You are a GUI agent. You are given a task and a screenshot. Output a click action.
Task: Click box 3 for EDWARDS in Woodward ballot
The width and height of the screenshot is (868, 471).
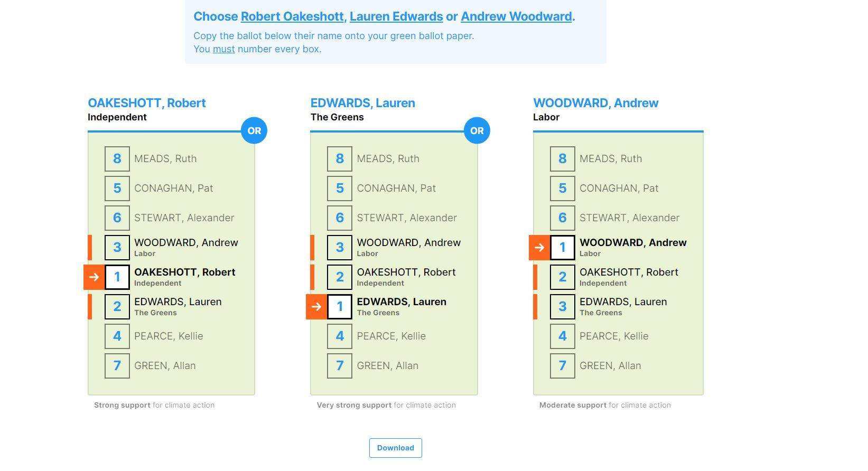click(563, 307)
